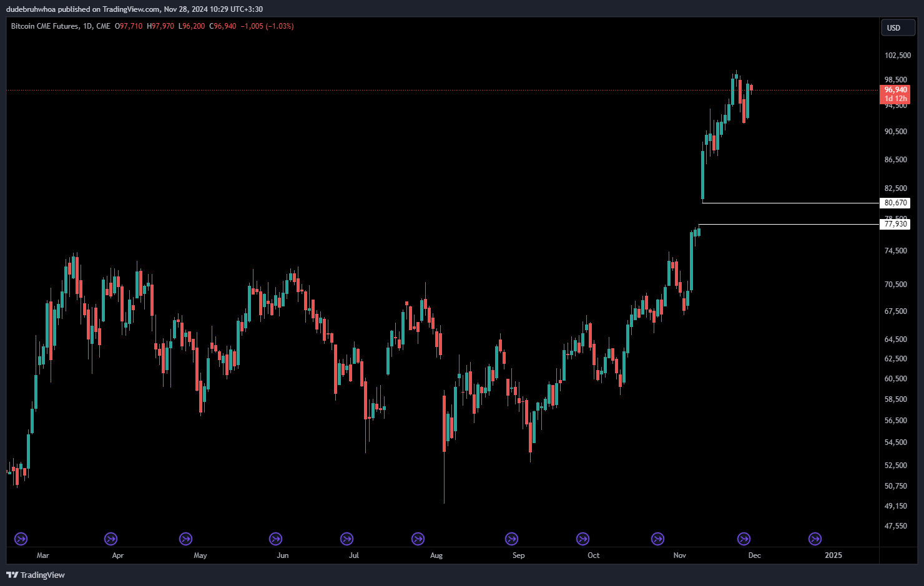The height and width of the screenshot is (586, 924).
Task: Click the publisher text dudebruhwhoa
Action: (x=31, y=9)
